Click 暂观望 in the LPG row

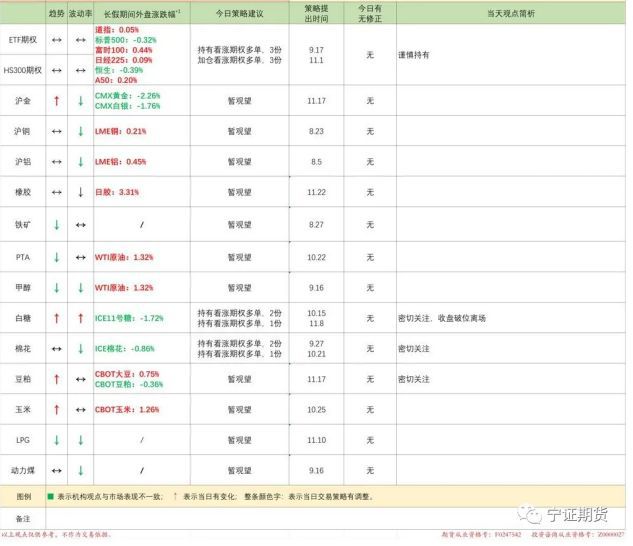coord(239,440)
